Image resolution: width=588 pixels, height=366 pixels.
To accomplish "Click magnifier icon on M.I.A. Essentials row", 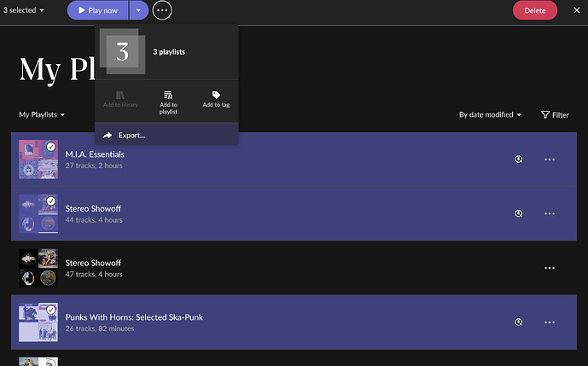I will click(518, 160).
